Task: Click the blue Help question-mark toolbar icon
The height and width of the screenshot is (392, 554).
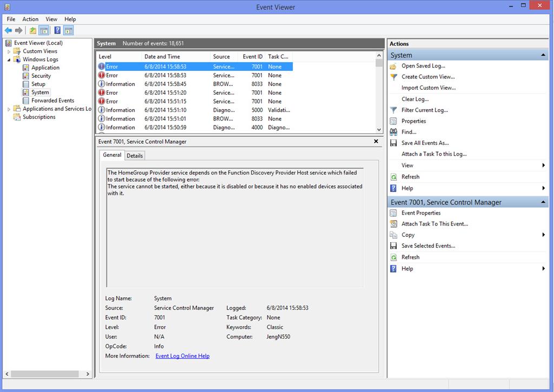Action: click(x=57, y=30)
